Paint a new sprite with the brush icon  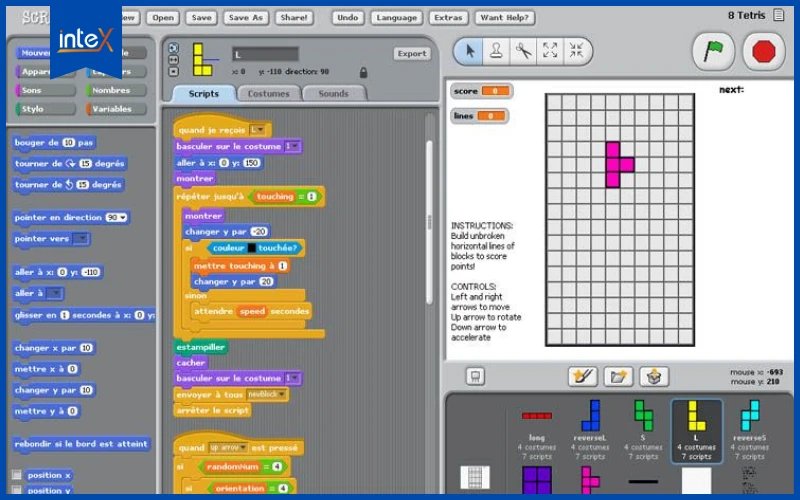coord(583,377)
